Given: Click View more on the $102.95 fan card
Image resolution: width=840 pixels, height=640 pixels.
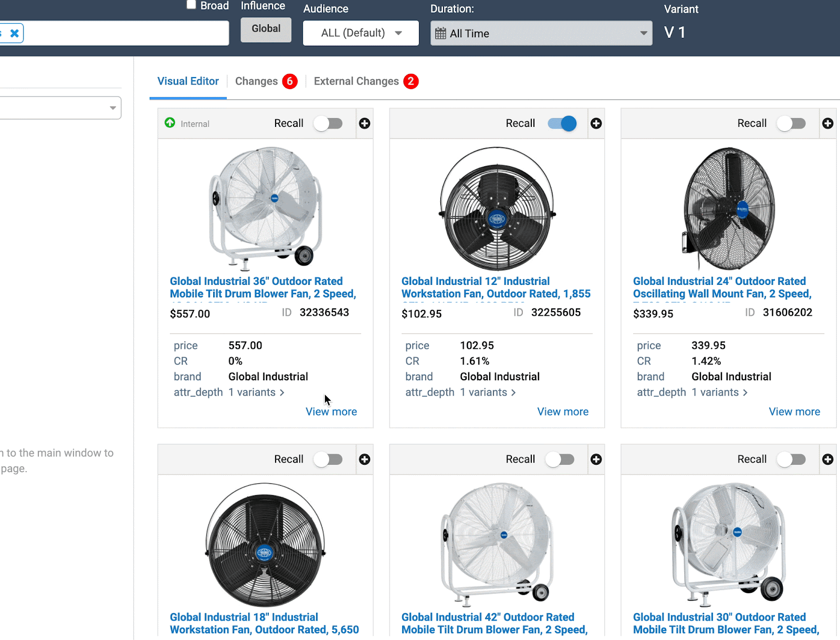Looking at the screenshot, I should coord(563,412).
